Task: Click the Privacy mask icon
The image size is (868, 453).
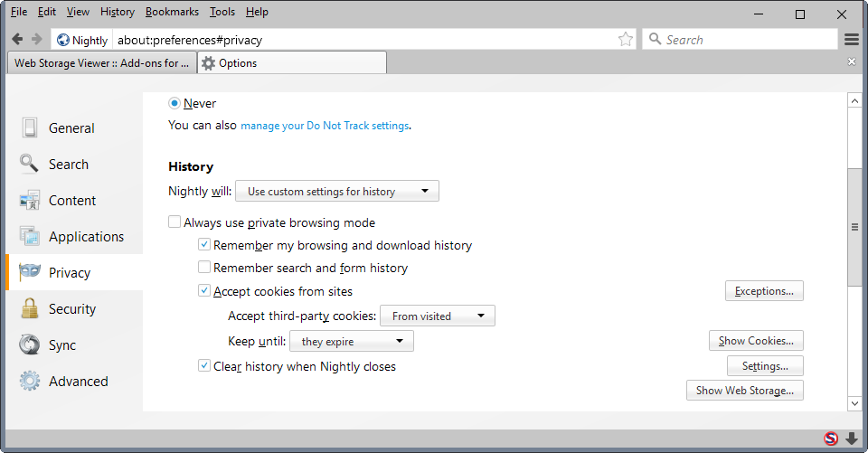Action: tap(29, 272)
